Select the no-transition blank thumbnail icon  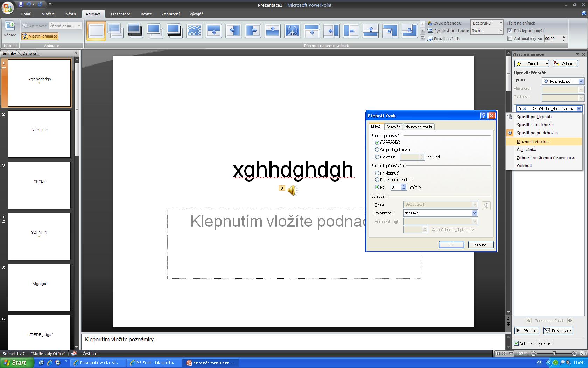pos(96,31)
